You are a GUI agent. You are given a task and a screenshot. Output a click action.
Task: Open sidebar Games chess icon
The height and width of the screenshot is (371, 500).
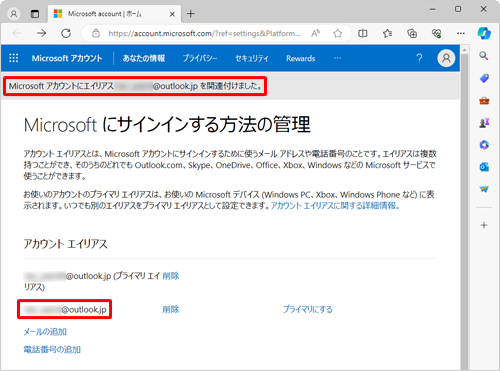[484, 123]
